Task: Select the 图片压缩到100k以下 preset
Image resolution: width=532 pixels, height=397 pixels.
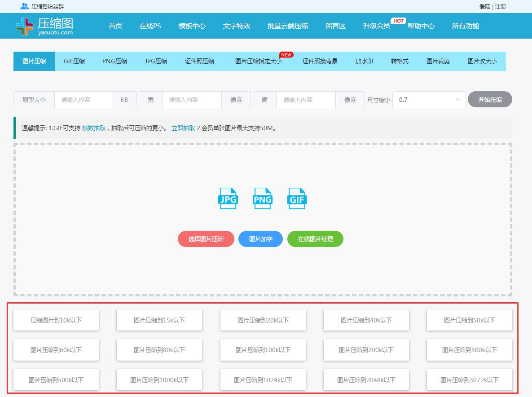Action: 263,350
